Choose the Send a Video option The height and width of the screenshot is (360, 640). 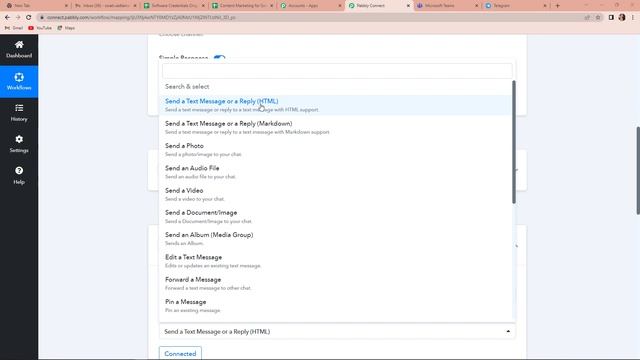point(335,194)
